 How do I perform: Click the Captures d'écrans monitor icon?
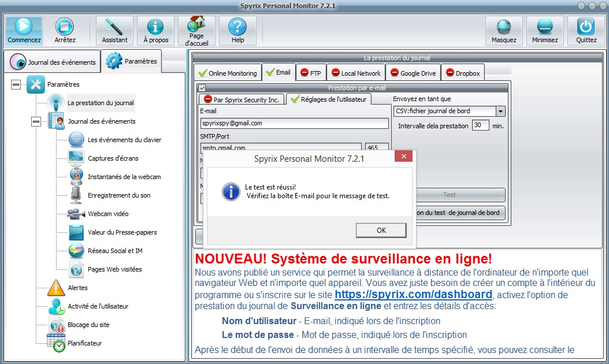(76, 158)
